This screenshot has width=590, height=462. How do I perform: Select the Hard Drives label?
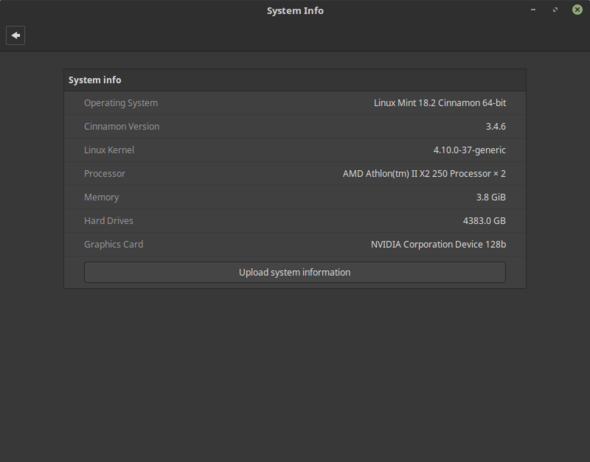(108, 221)
